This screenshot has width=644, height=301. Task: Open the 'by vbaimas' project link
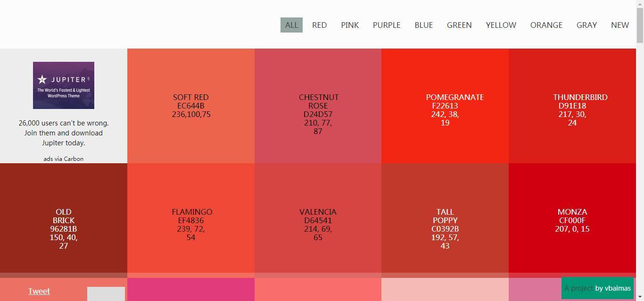pos(613,288)
